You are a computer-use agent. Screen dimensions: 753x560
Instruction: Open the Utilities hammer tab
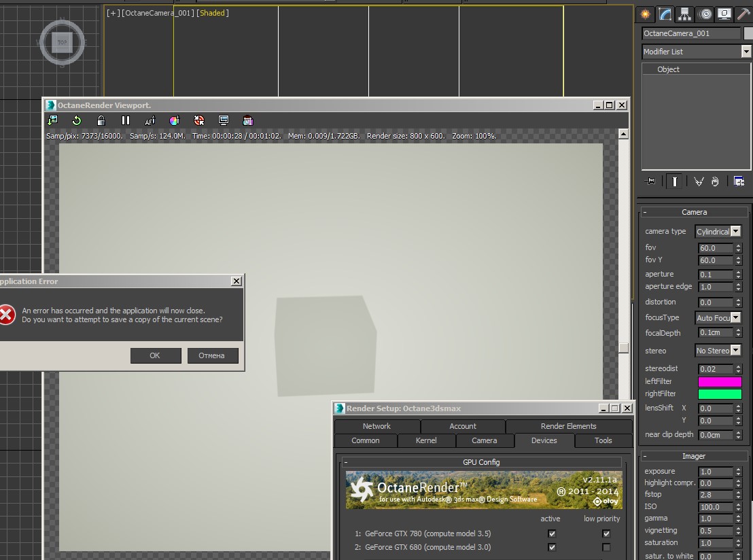coord(743,14)
